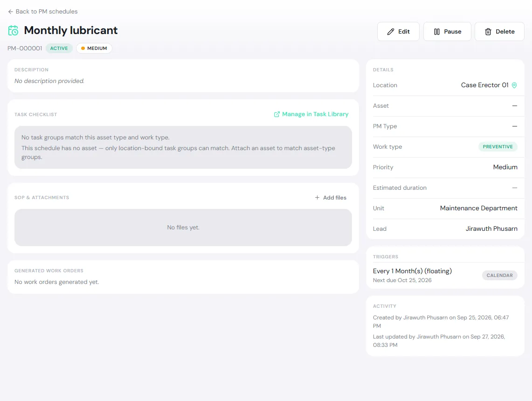532x401 pixels.
Task: Click the No files yet placeholder
Action: click(183, 228)
